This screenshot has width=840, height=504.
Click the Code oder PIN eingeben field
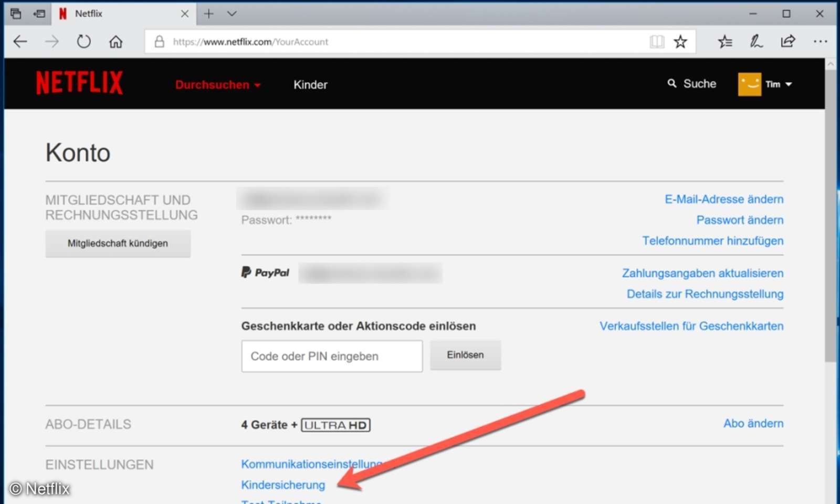tap(331, 356)
